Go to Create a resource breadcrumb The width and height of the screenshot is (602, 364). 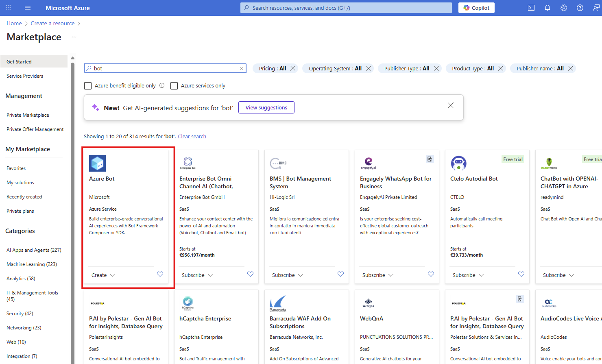click(52, 23)
